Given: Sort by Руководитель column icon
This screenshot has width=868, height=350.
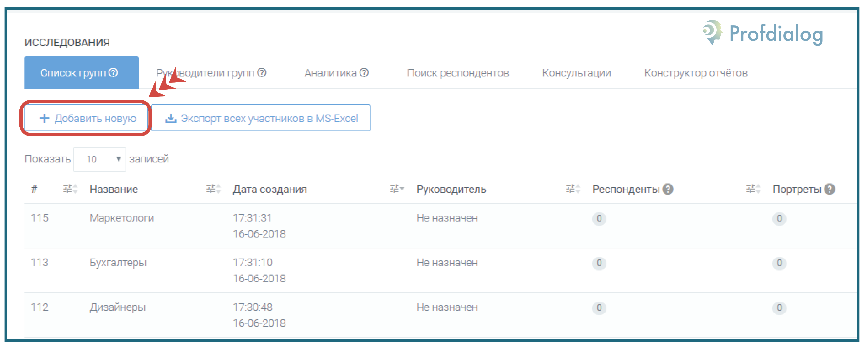Looking at the screenshot, I should (573, 189).
